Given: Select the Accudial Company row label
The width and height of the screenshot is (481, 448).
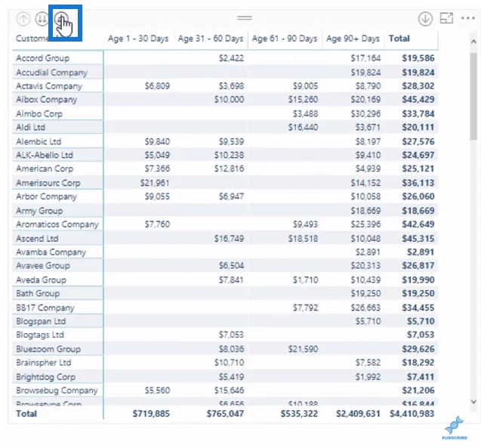Looking at the screenshot, I should pos(51,73).
